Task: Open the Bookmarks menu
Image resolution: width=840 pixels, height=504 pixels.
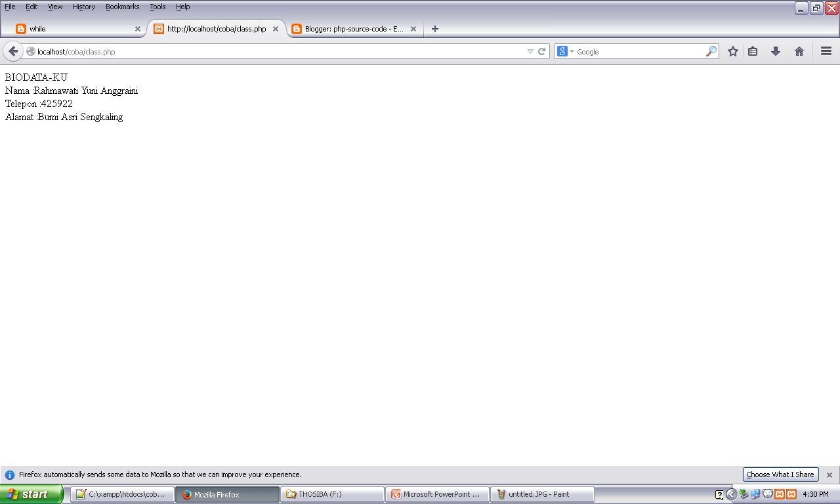Action: [122, 7]
